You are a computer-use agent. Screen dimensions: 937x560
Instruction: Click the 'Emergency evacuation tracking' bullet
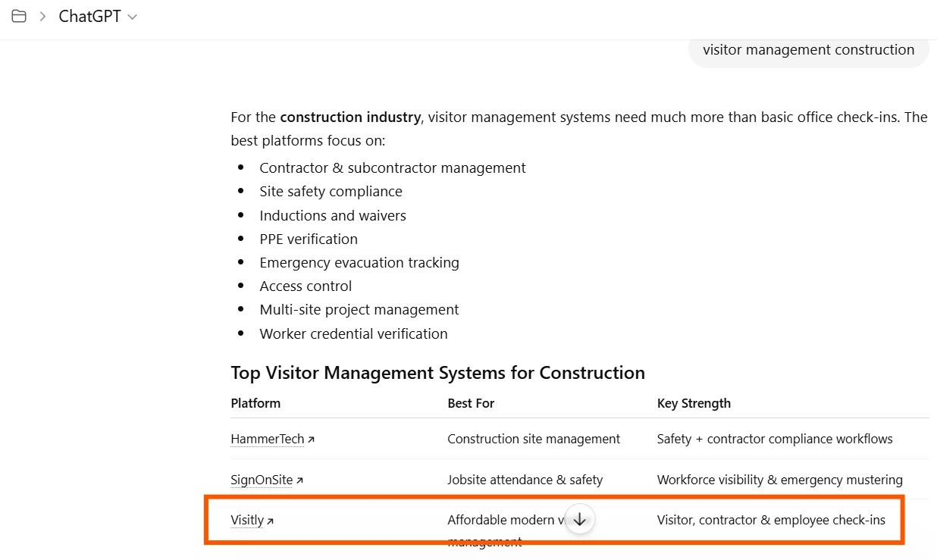click(359, 263)
